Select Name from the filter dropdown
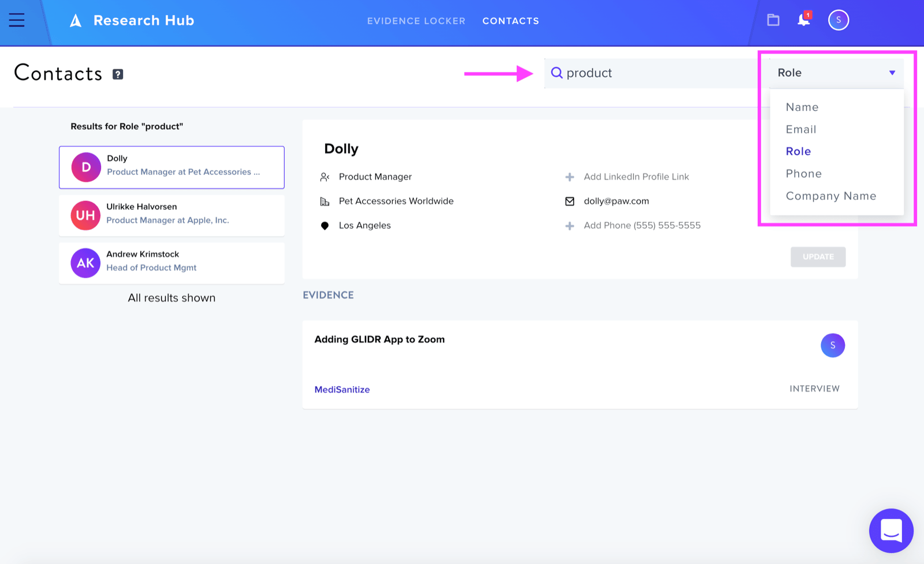Viewport: 924px width, 564px height. click(802, 107)
